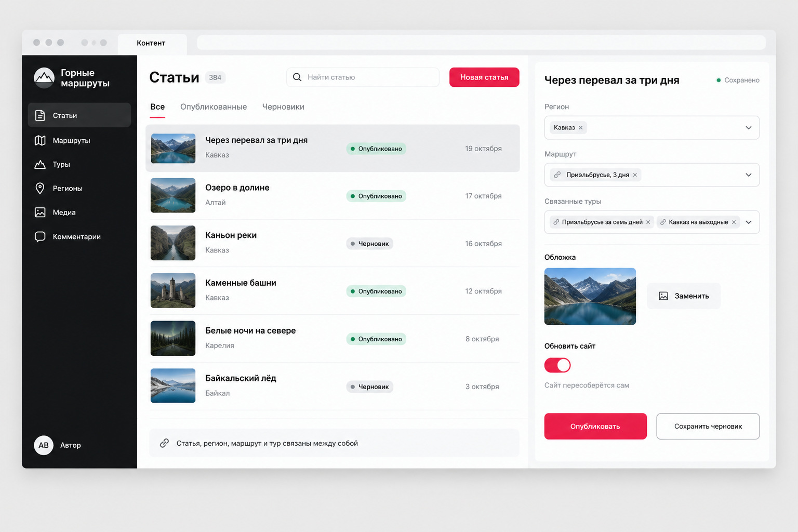The width and height of the screenshot is (798, 532).
Task: Open Комментарии speech bubble icon
Action: point(40,236)
